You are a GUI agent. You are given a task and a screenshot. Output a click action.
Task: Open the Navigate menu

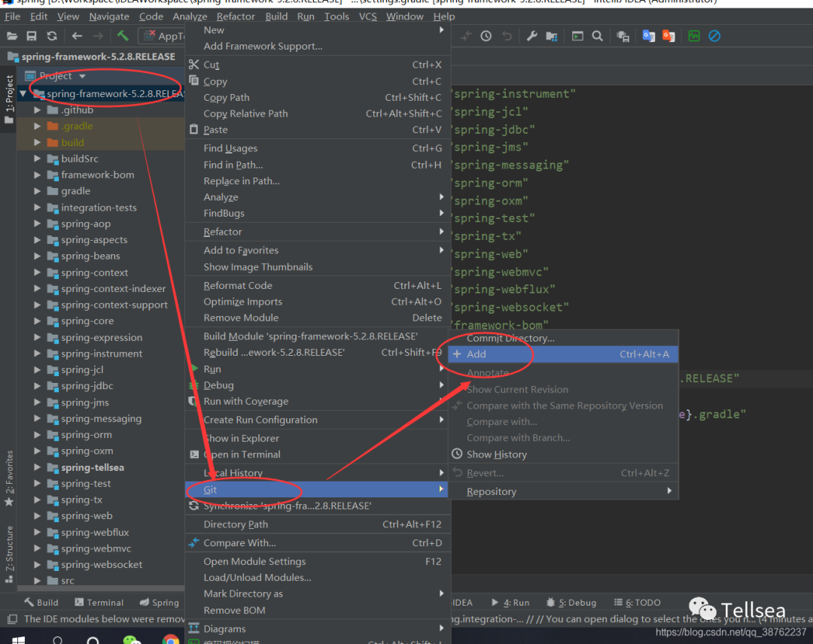point(109,17)
